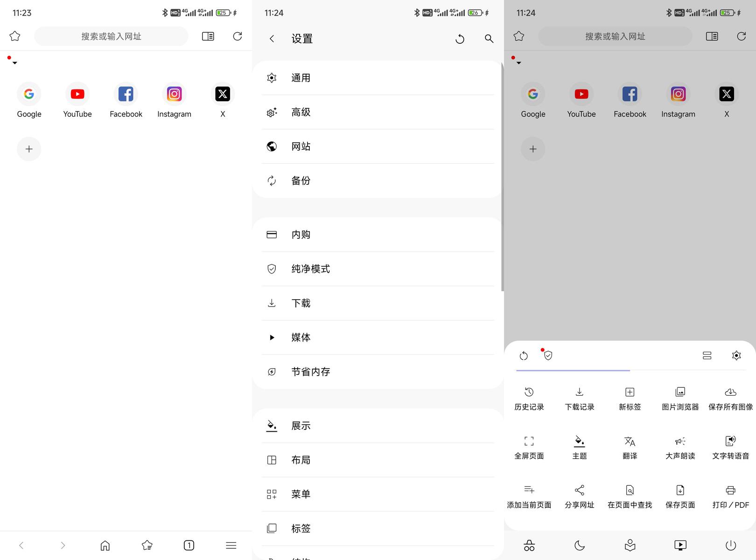Open the history records (历史记录) icon

pyautogui.click(x=529, y=398)
